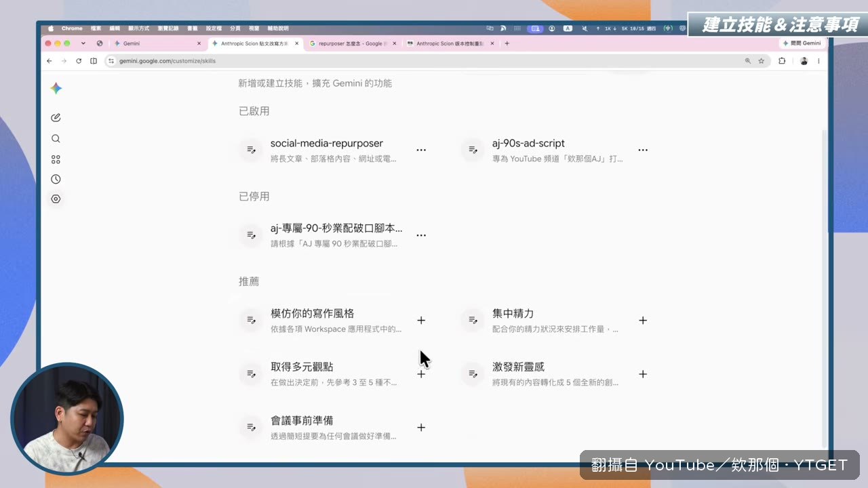This screenshot has height=488, width=868.
Task: Open the social-media-repurposer skill title
Action: coord(327,144)
